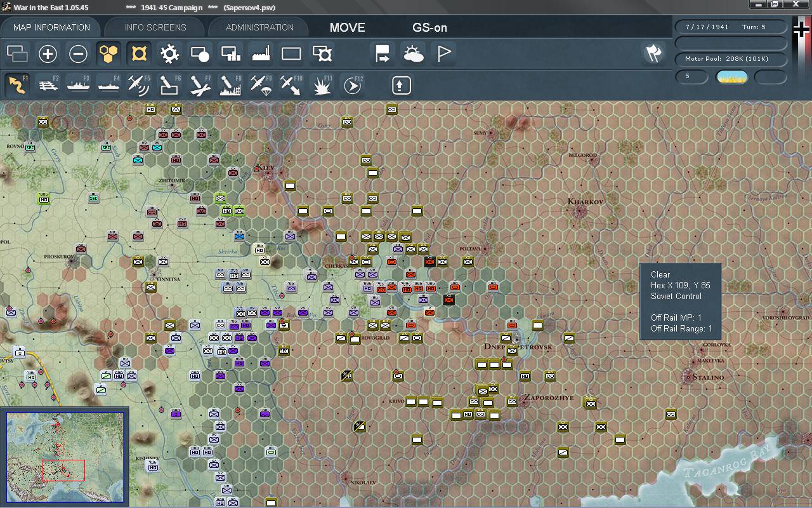The height and width of the screenshot is (508, 812).
Task: Click the clear weather indicator swatch
Action: (732, 77)
